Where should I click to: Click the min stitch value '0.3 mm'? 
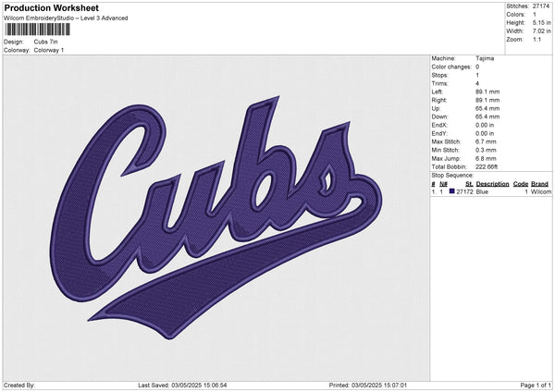[486, 150]
